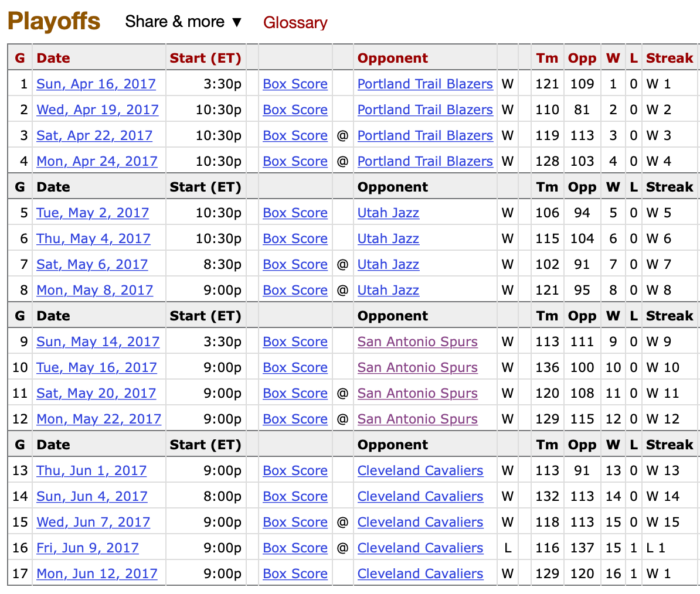Viewport: 700px width, 594px height.
Task: Open Cleveland Cavaliers link in game 14 row
Action: click(x=420, y=496)
